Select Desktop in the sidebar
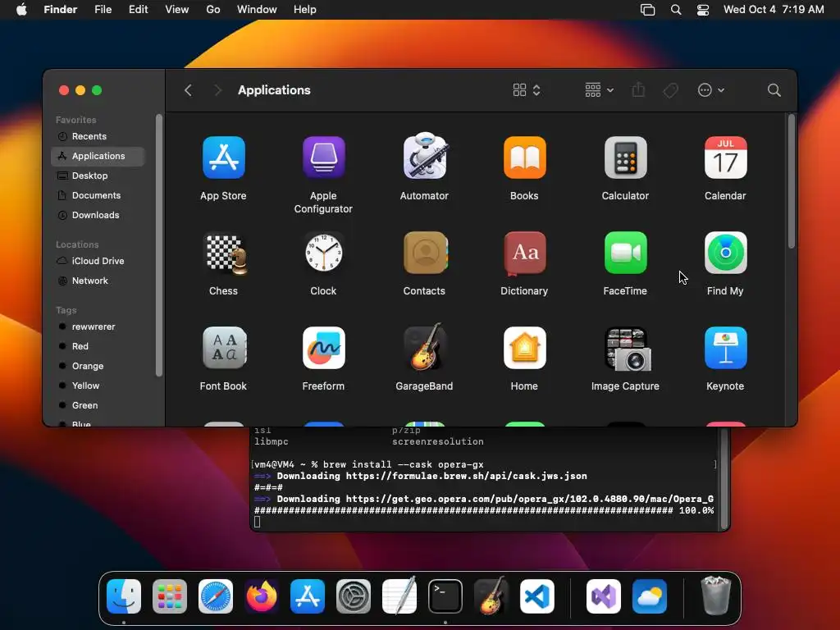840x630 pixels. click(x=98, y=176)
